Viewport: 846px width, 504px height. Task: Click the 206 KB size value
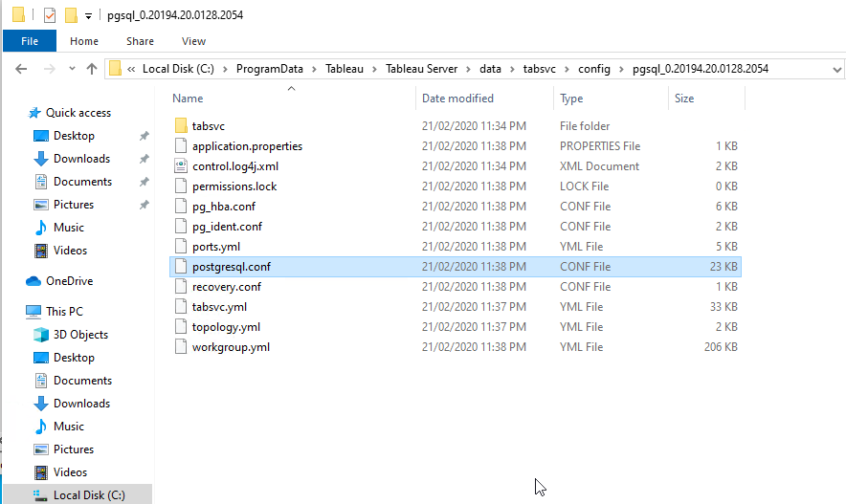pos(721,347)
